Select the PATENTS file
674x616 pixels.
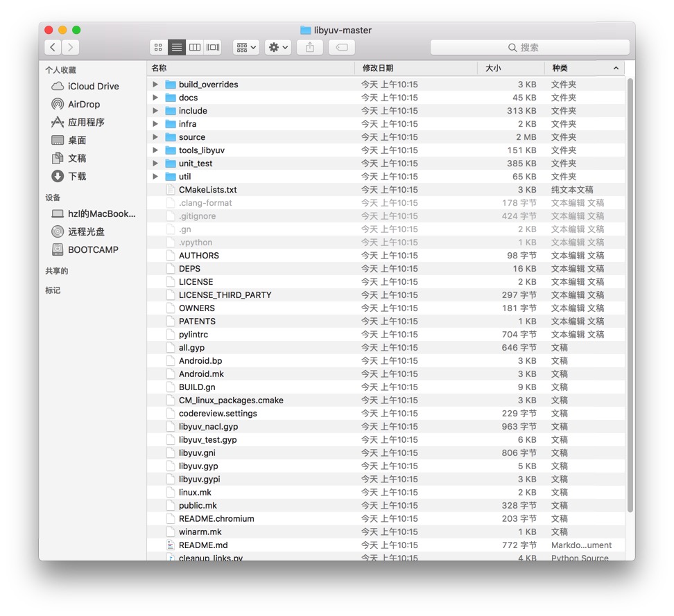tap(386, 322)
